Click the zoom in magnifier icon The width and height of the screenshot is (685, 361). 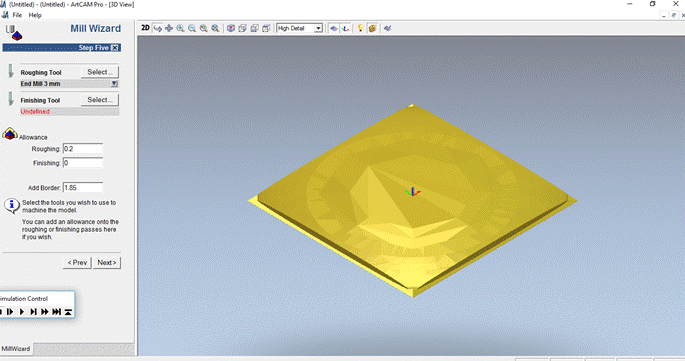180,28
